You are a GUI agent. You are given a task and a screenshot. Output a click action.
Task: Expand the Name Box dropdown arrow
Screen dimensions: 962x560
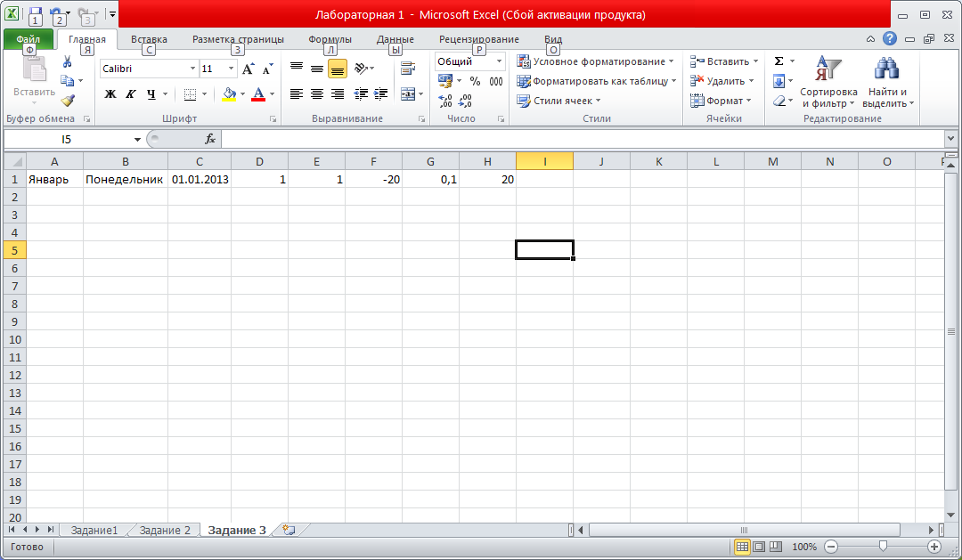(x=137, y=139)
